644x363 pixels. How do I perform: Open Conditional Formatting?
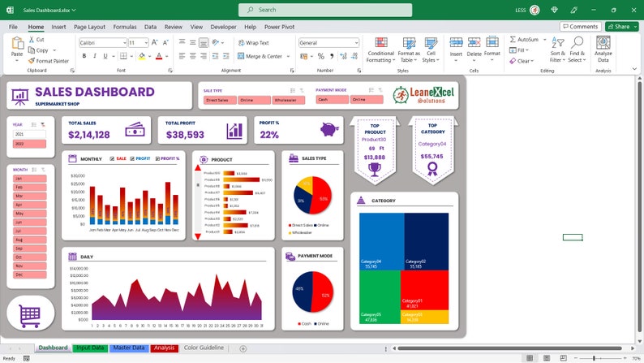coord(380,50)
